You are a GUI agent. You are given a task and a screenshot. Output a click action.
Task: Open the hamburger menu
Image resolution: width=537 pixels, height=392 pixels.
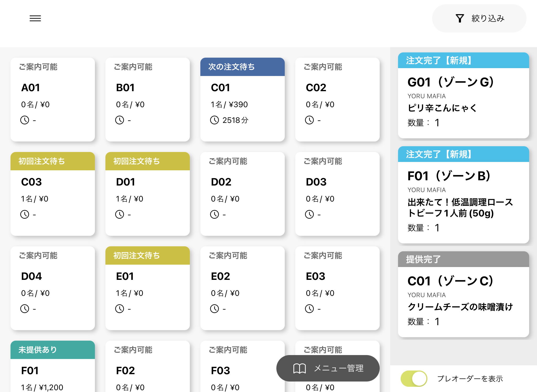pyautogui.click(x=35, y=18)
